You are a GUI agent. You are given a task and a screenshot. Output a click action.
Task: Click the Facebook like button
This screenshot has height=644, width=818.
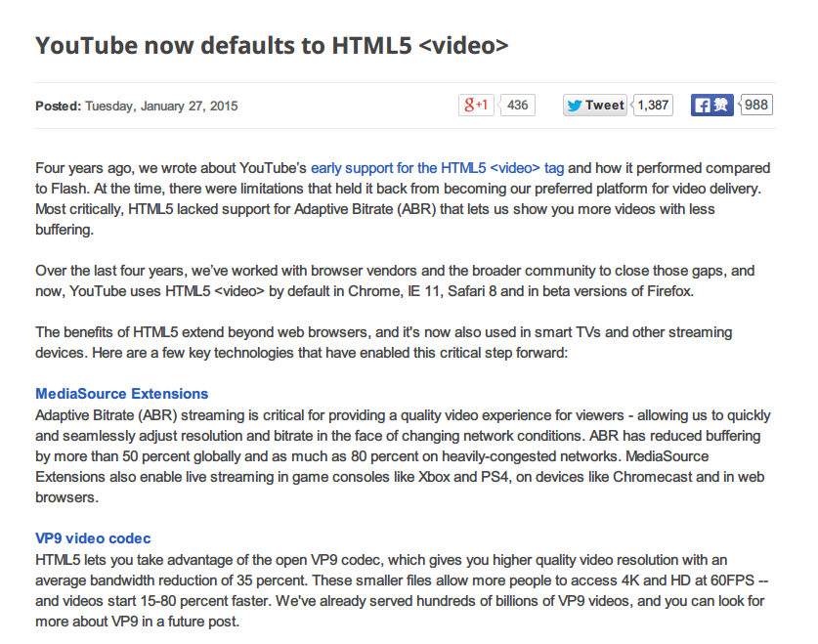(712, 106)
